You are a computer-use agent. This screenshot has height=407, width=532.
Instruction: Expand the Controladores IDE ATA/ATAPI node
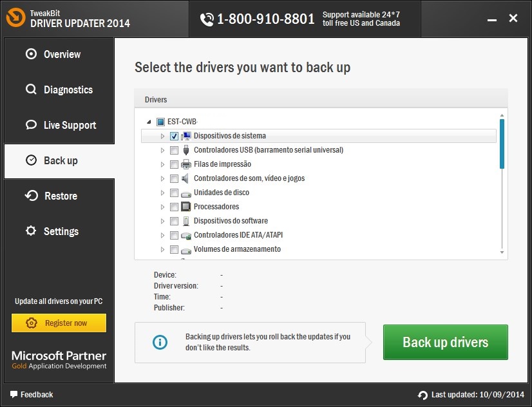point(162,235)
